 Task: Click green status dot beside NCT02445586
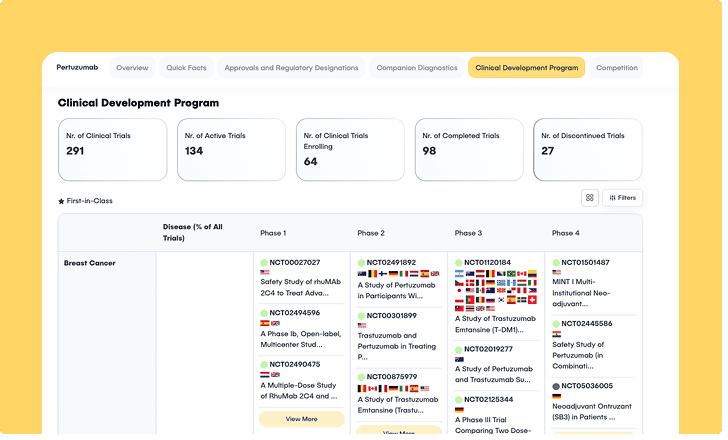pos(556,324)
